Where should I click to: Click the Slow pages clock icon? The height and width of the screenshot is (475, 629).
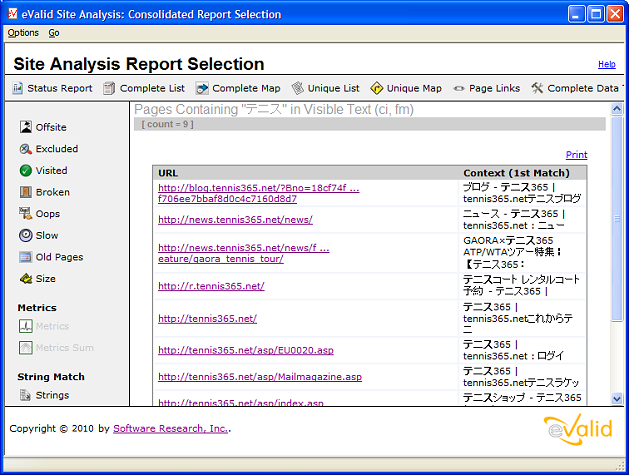(26, 235)
